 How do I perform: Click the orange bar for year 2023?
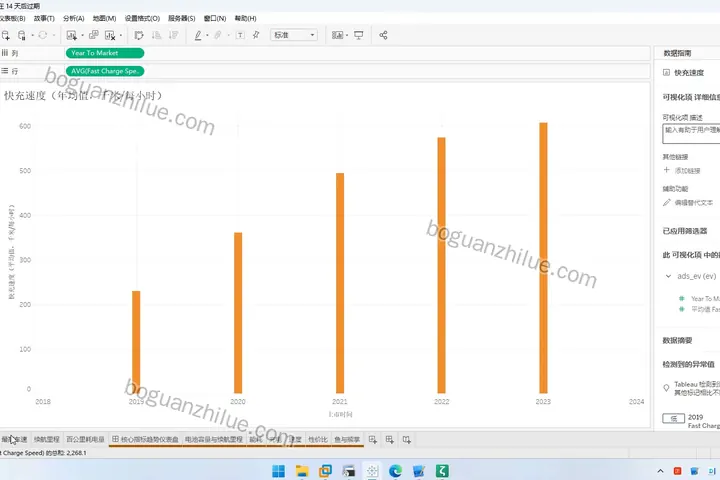[x=543, y=258]
